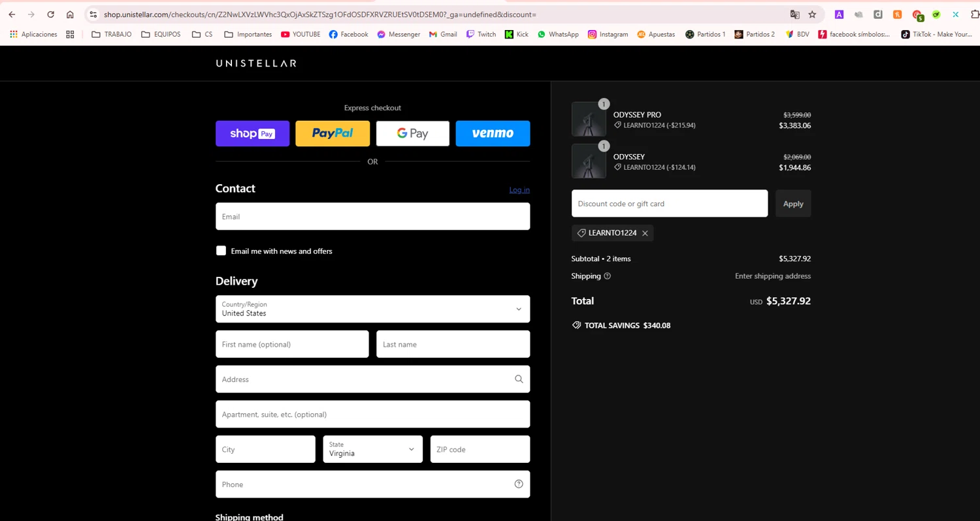Viewport: 980px width, 521px height.
Task: Open the teal X extension icon
Action: tap(956, 14)
